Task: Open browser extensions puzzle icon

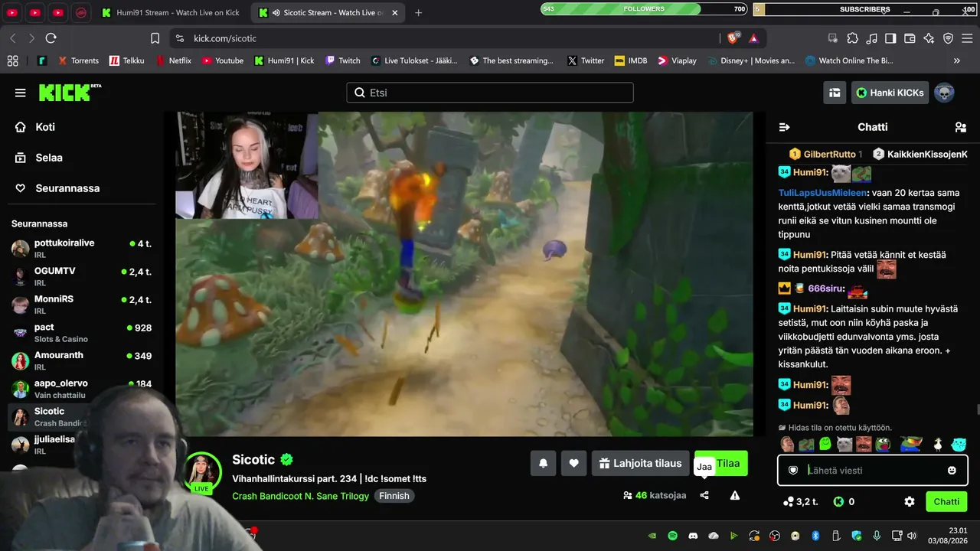Action: coord(852,38)
